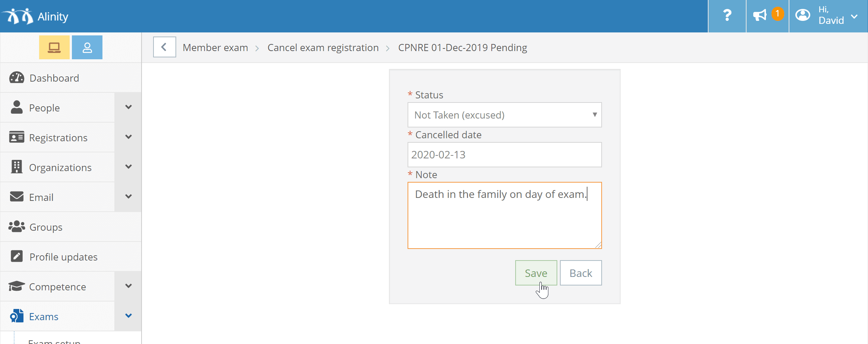The width and height of the screenshot is (868, 344).
Task: Save the exam cancellation
Action: tap(536, 273)
